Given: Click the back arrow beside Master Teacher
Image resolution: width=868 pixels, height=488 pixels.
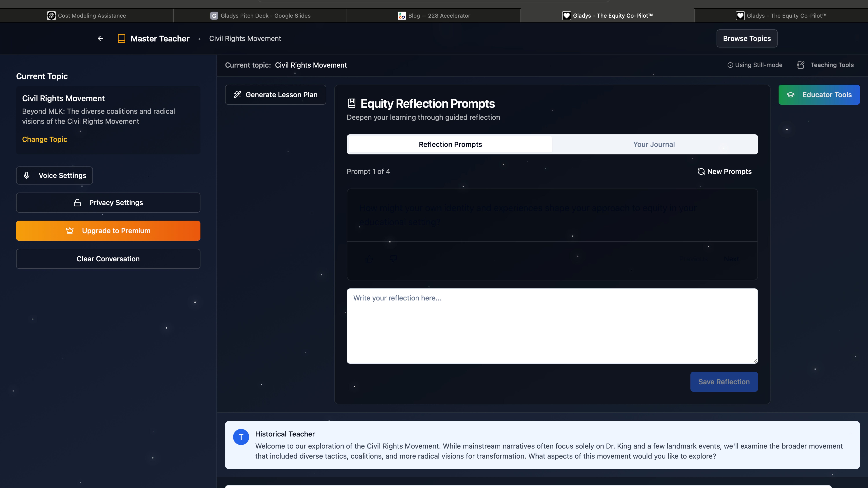Looking at the screenshot, I should 100,38.
